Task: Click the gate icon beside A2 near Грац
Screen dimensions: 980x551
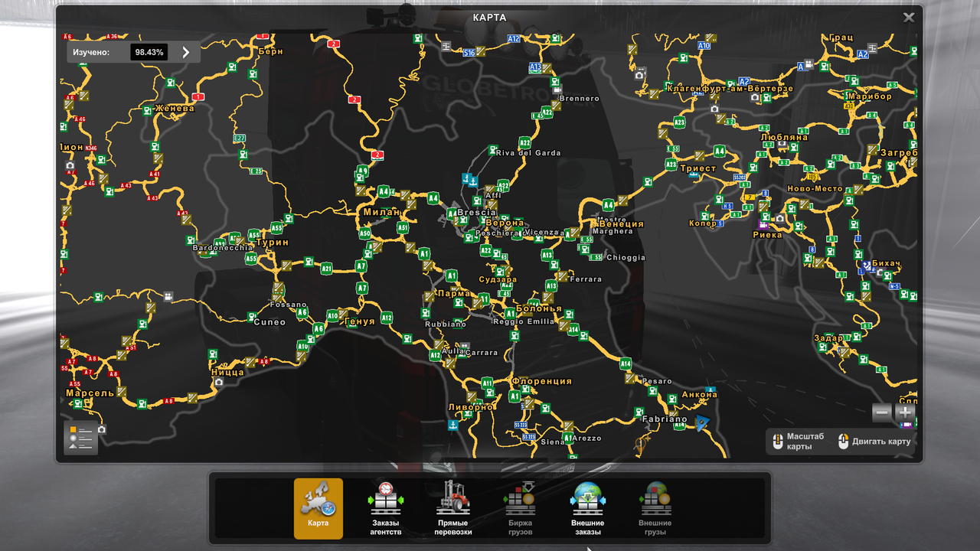Action: click(x=872, y=47)
